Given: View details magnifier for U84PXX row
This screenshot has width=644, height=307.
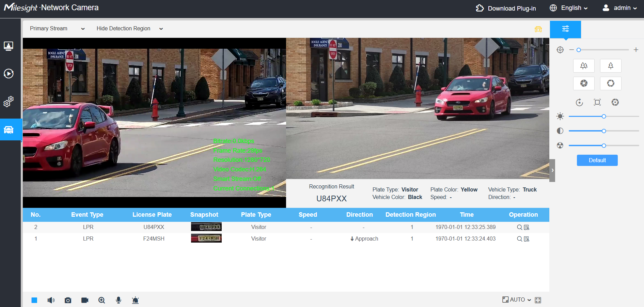Looking at the screenshot, I should click(x=519, y=227).
